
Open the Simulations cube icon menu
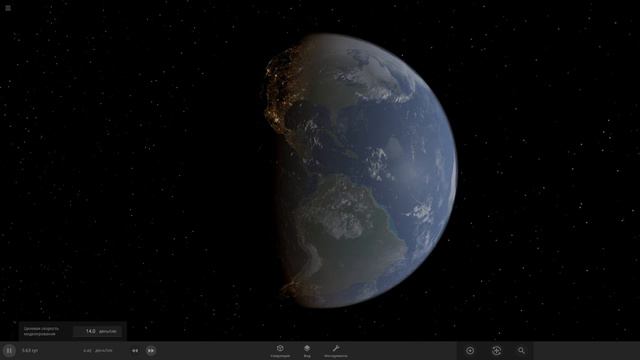coord(280,351)
